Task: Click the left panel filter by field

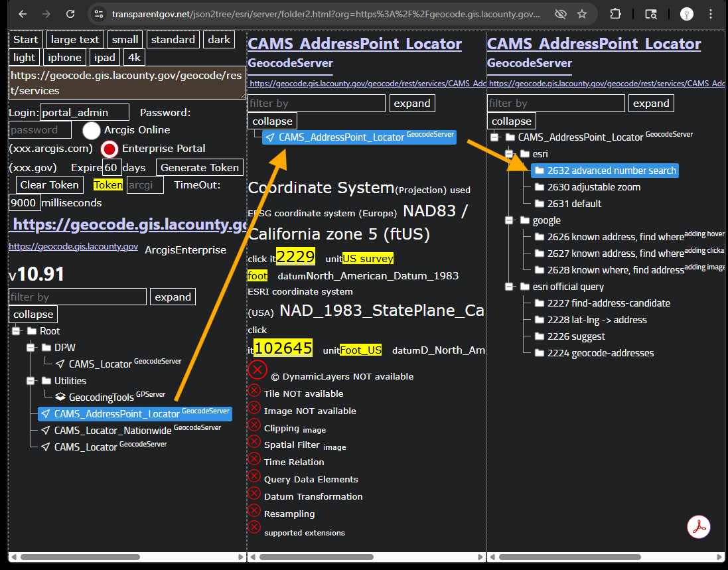Action: click(x=78, y=297)
